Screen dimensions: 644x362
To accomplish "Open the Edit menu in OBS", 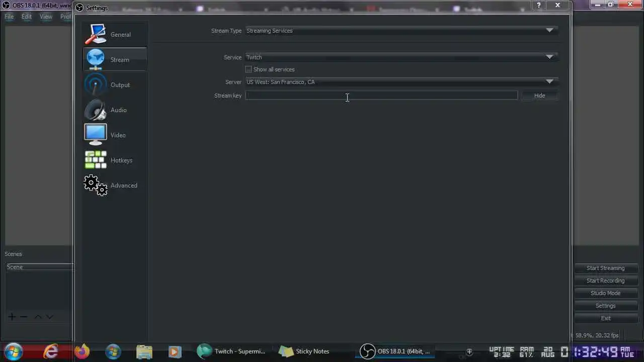I will coord(27,17).
